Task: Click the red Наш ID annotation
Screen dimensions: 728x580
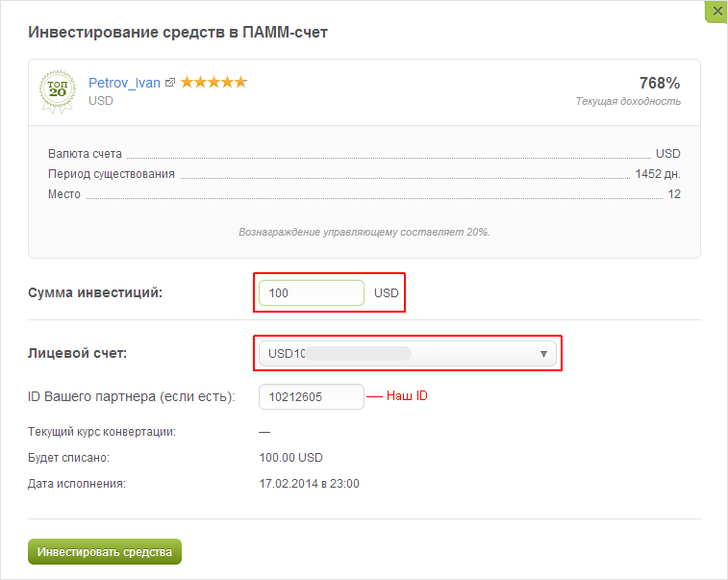Action: [407, 395]
